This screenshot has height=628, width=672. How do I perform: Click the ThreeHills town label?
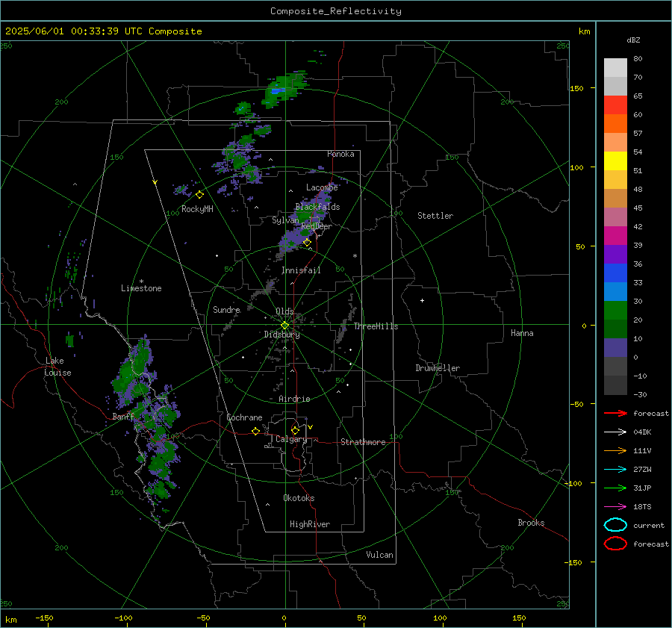[376, 326]
